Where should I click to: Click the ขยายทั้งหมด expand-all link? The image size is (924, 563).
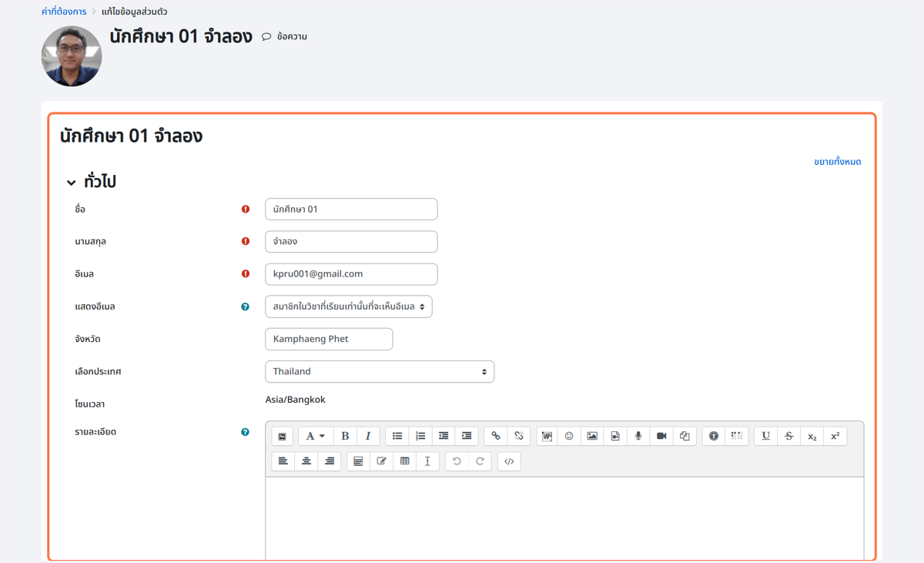coord(837,162)
